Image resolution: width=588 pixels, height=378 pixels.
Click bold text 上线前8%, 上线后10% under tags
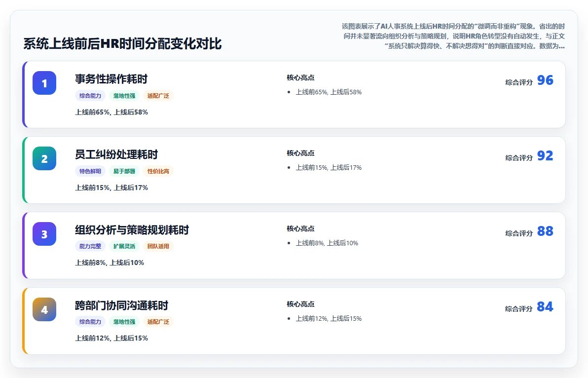tap(110, 263)
